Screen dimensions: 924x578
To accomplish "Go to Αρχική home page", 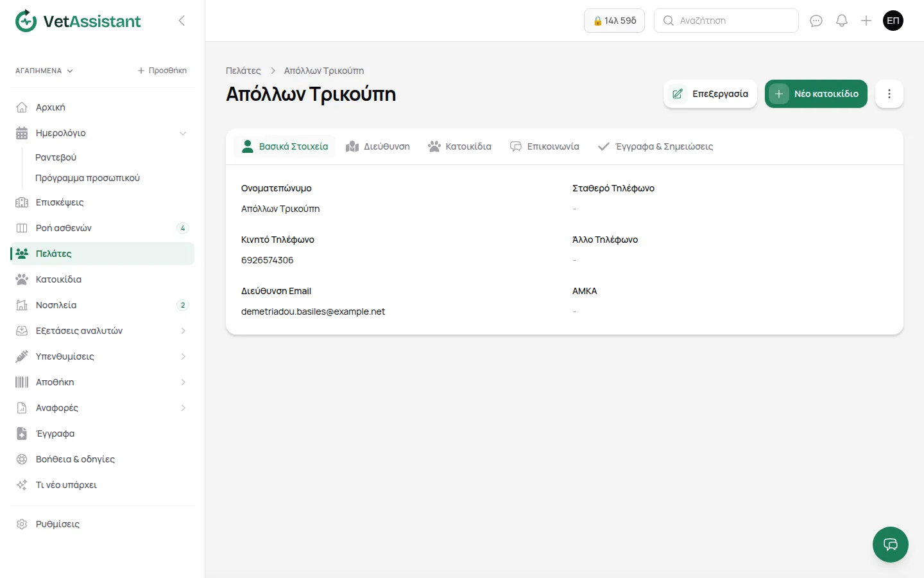I will click(x=103, y=107).
